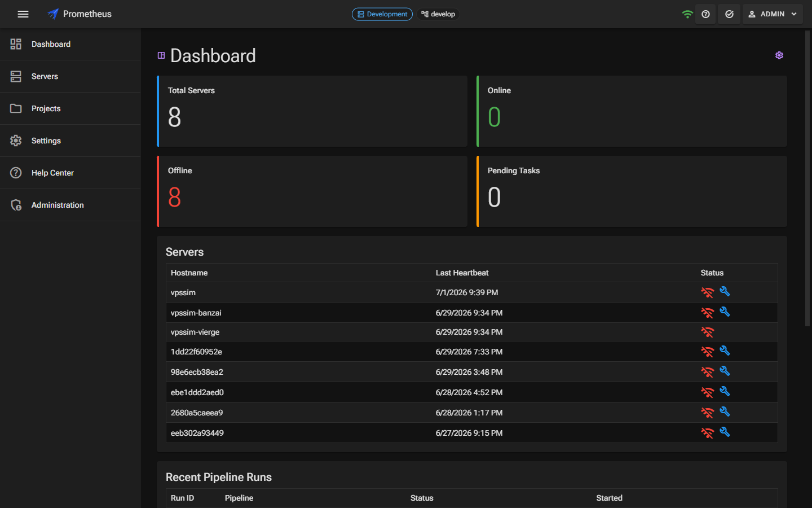Click offline status icon for 1dd22f60952e
The image size is (812, 508).
pyautogui.click(x=707, y=352)
